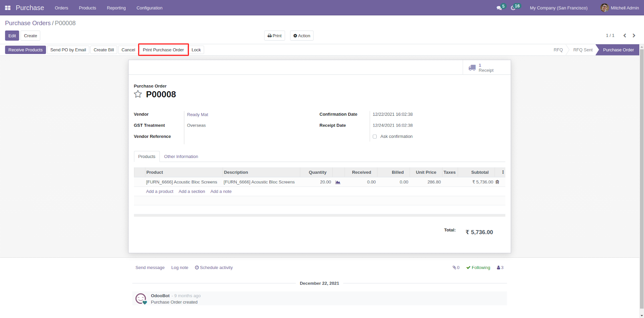The height and width of the screenshot is (318, 644).
Task: Click the vertical page scrollbar
Action: point(642,181)
